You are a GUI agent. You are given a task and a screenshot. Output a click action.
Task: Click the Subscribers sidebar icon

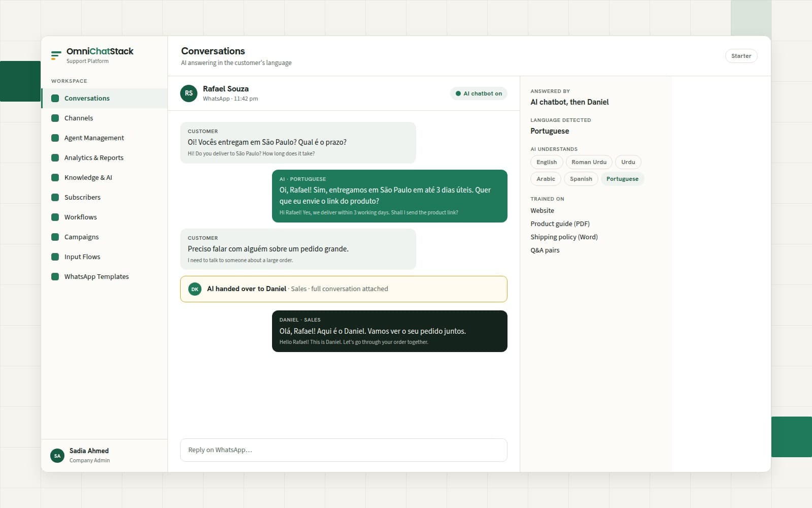point(55,197)
